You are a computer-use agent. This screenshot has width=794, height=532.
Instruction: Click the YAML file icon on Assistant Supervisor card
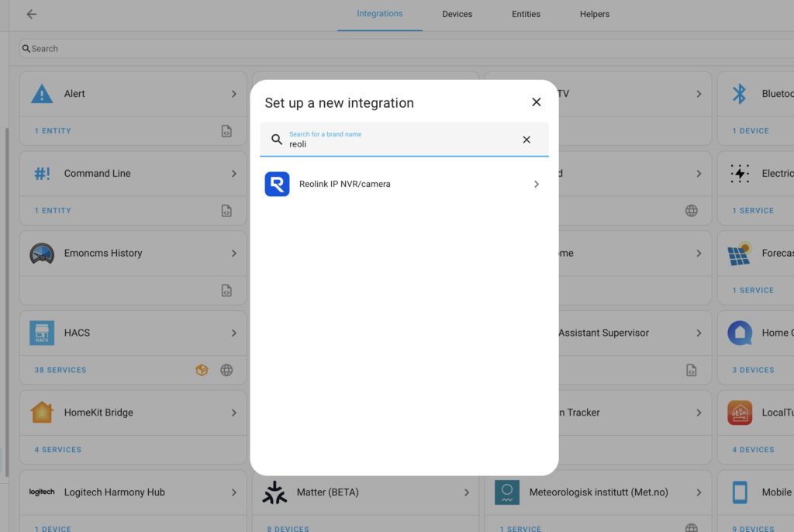click(691, 370)
